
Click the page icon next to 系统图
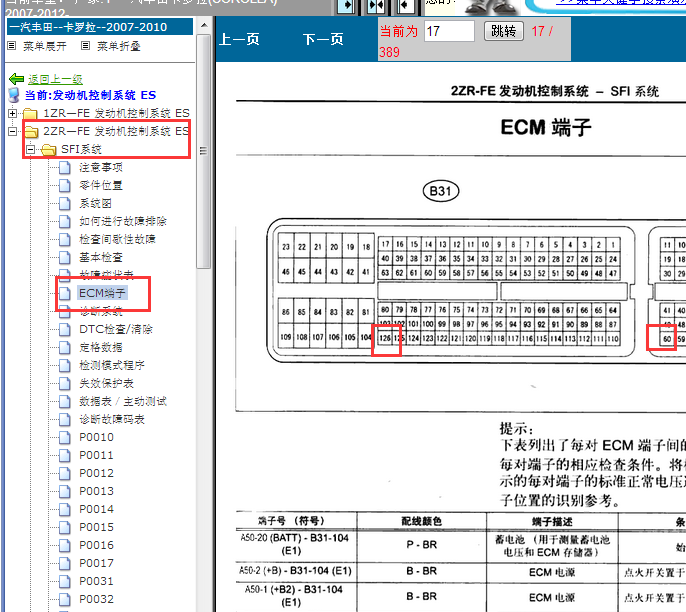[x=65, y=203]
